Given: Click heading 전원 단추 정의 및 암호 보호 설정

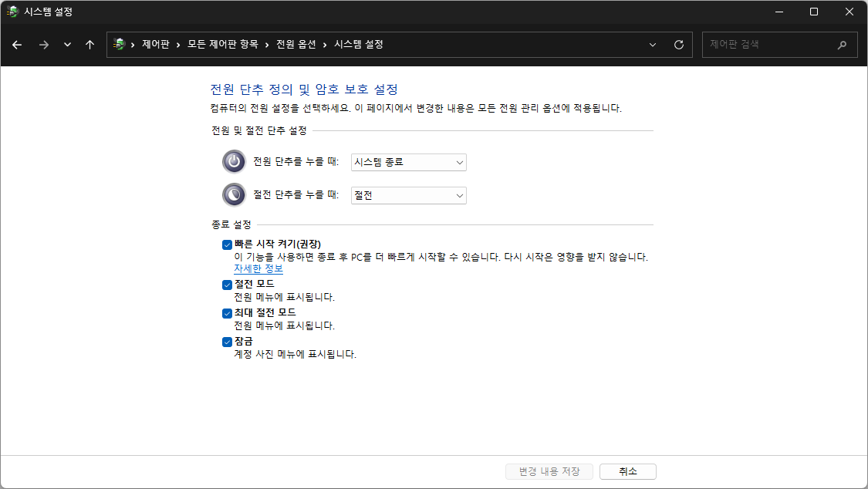Looking at the screenshot, I should (x=304, y=89).
